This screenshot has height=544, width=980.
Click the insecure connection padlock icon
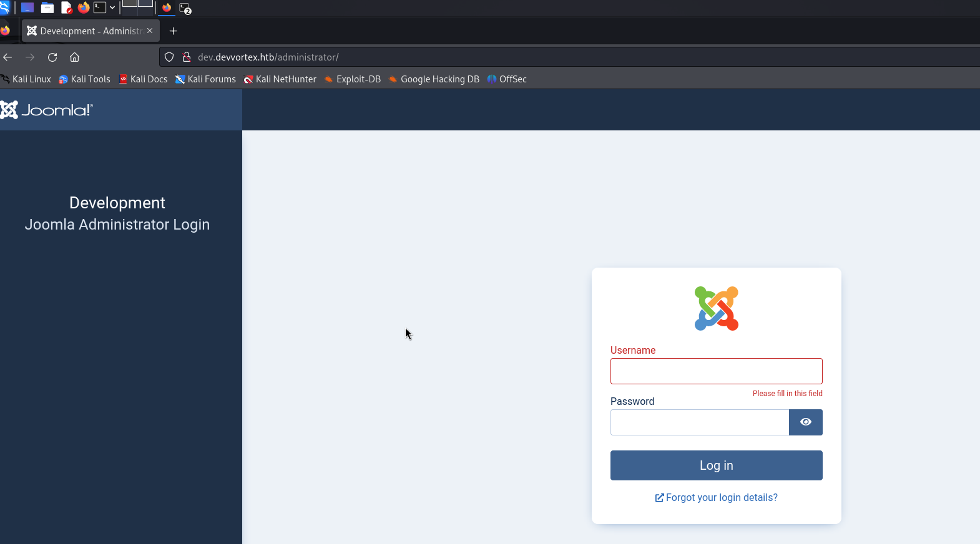186,57
